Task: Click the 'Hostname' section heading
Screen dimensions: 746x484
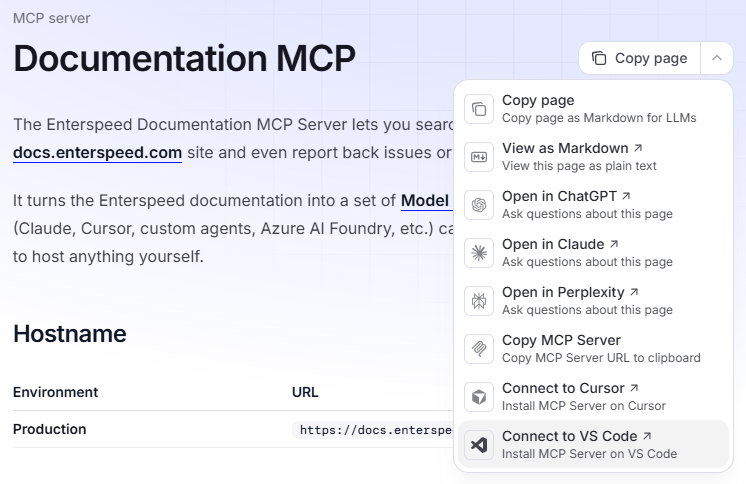Action: [70, 334]
